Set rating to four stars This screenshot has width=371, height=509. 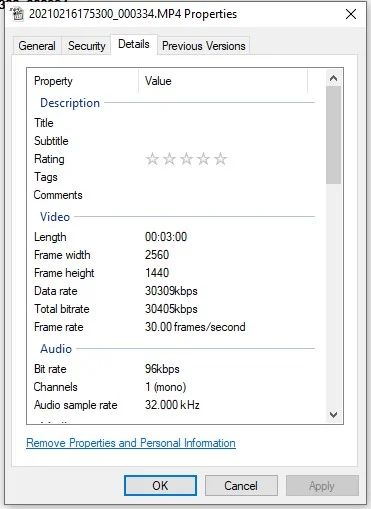203,159
